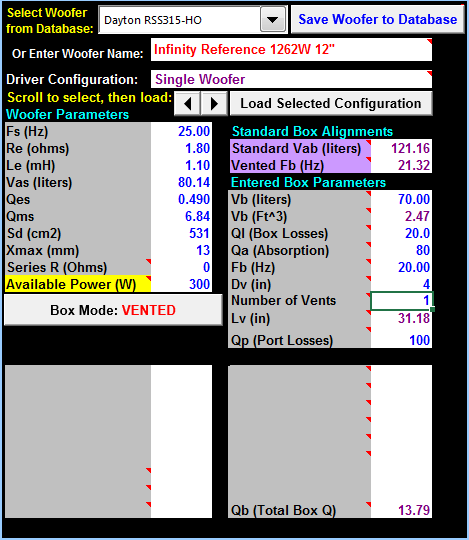Select the woofer name input field
This screenshot has width=469, height=540.
291,50
